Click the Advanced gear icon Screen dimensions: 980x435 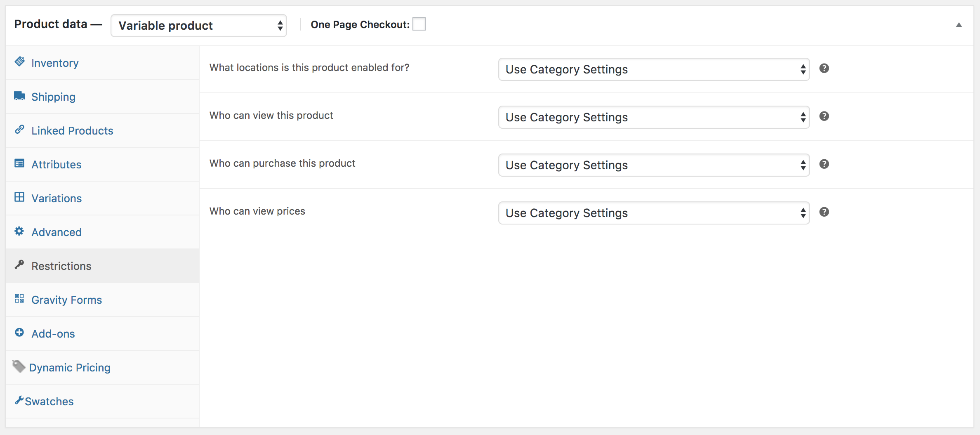click(19, 231)
